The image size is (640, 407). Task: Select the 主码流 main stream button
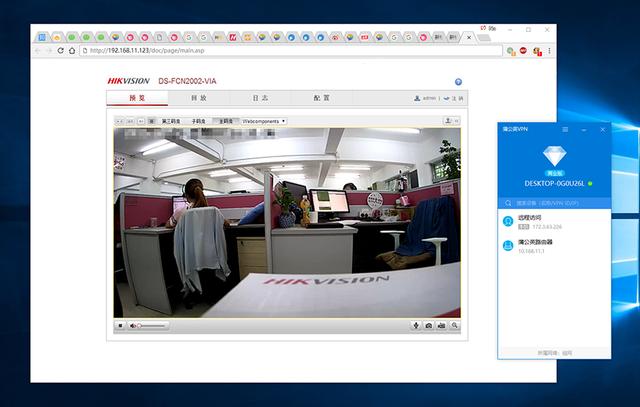click(226, 121)
